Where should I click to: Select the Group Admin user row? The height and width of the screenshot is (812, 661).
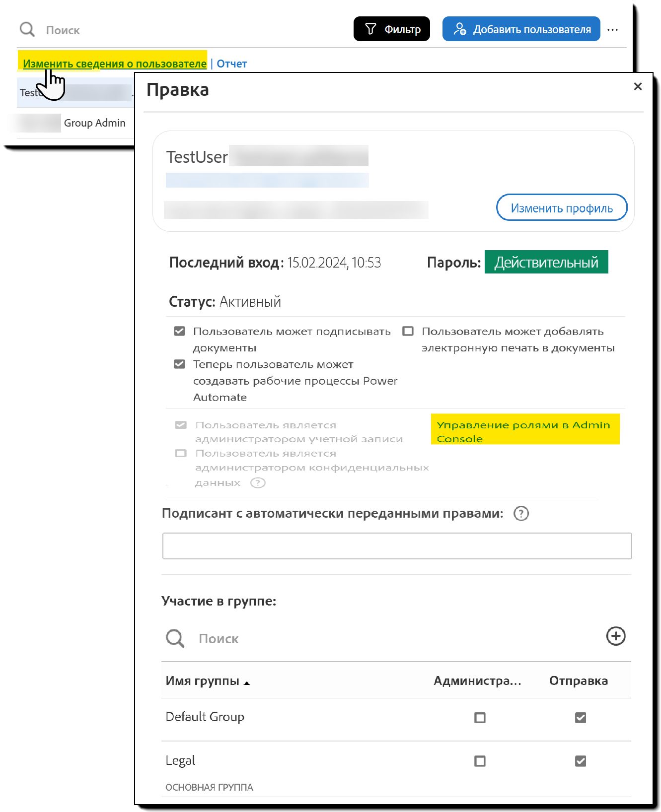(75, 123)
